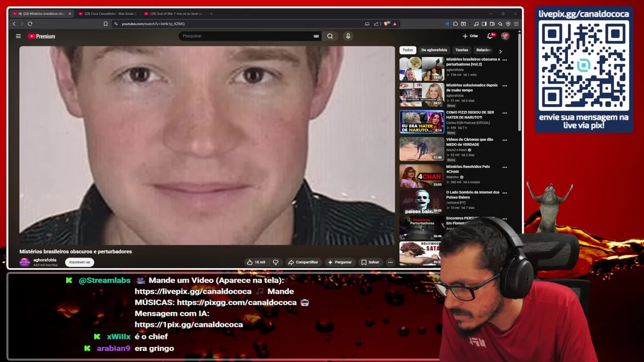
Task: Open the aghorafobia channel name link
Action: coord(45,260)
